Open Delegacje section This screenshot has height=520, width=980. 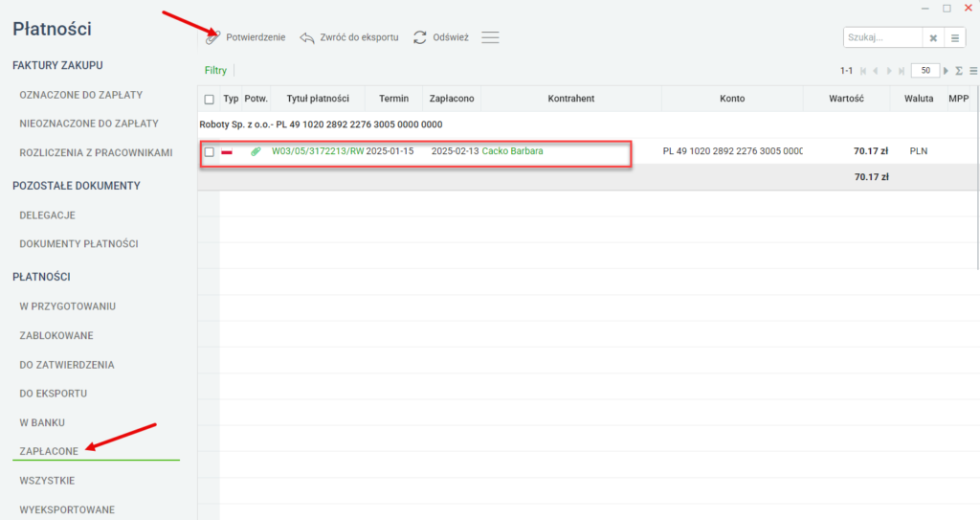tap(48, 215)
